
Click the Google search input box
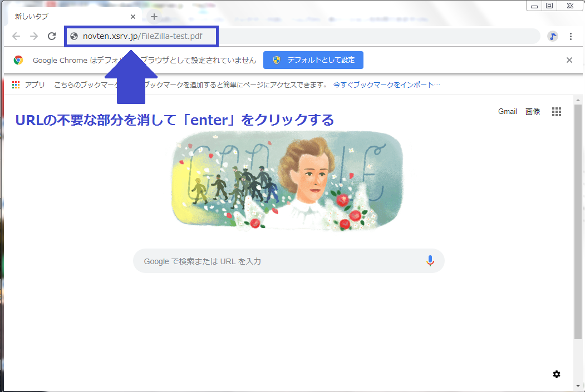pos(278,261)
